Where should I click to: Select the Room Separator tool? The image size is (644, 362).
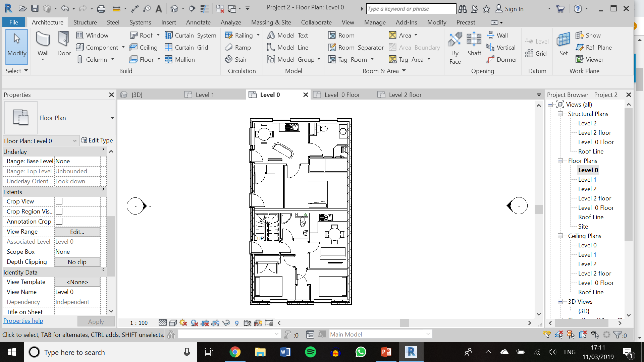[356, 47]
